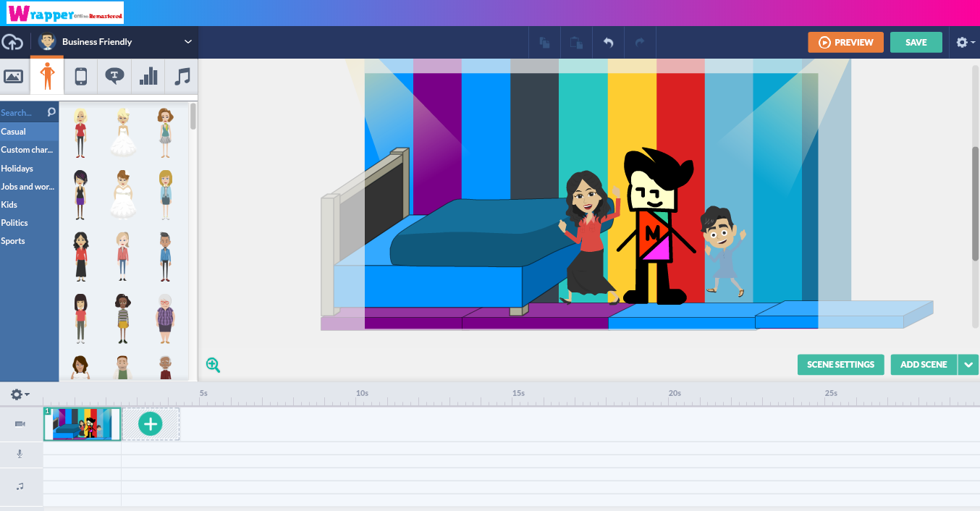Open the Backgrounds image panel
Viewport: 980px width, 511px height.
pos(13,75)
